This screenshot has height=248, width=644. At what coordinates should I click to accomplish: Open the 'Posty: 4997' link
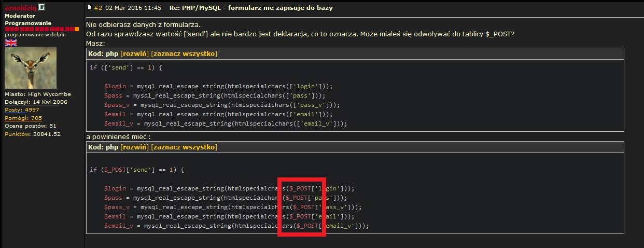point(22,110)
